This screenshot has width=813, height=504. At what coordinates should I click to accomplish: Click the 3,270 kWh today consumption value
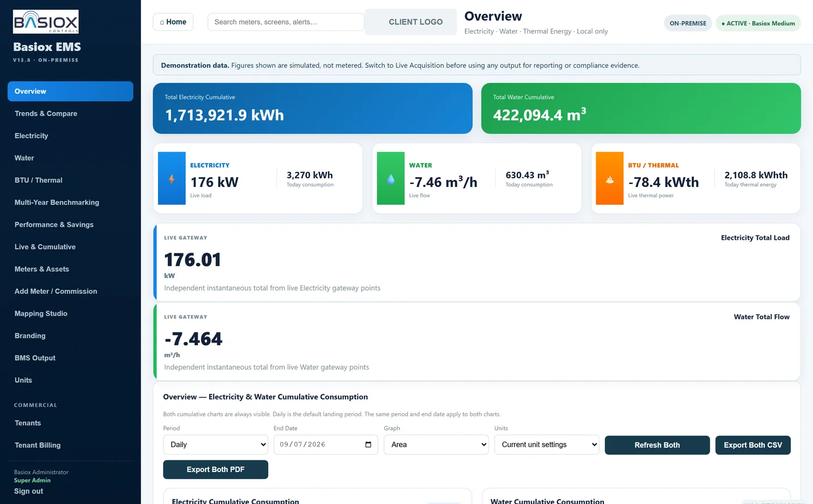pos(310,175)
